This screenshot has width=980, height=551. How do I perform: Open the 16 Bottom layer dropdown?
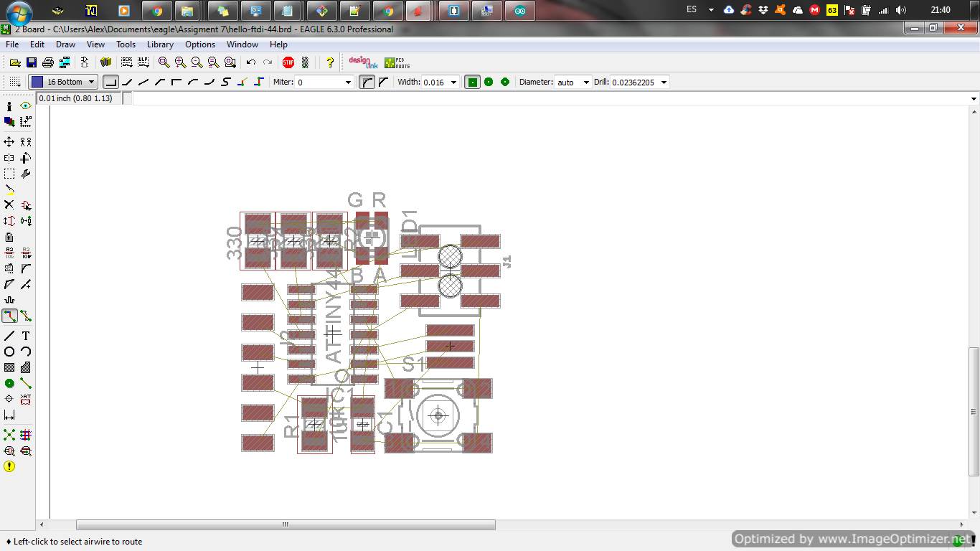[63, 82]
